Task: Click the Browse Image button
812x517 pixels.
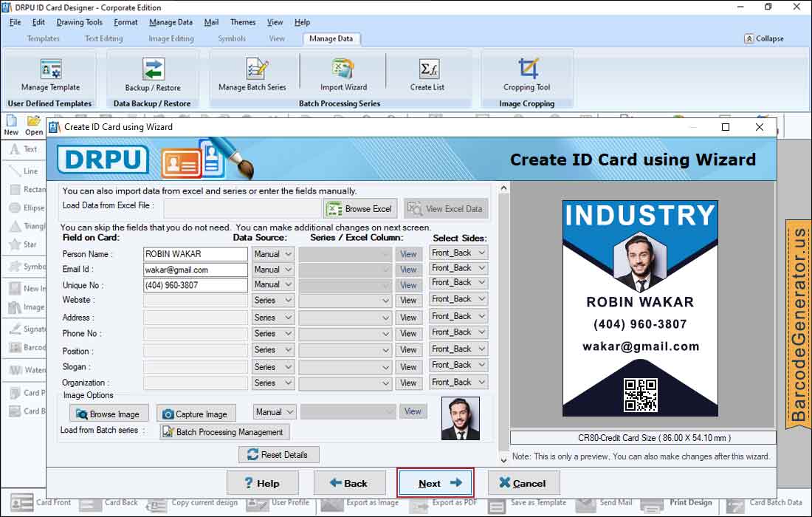Action: (109, 414)
